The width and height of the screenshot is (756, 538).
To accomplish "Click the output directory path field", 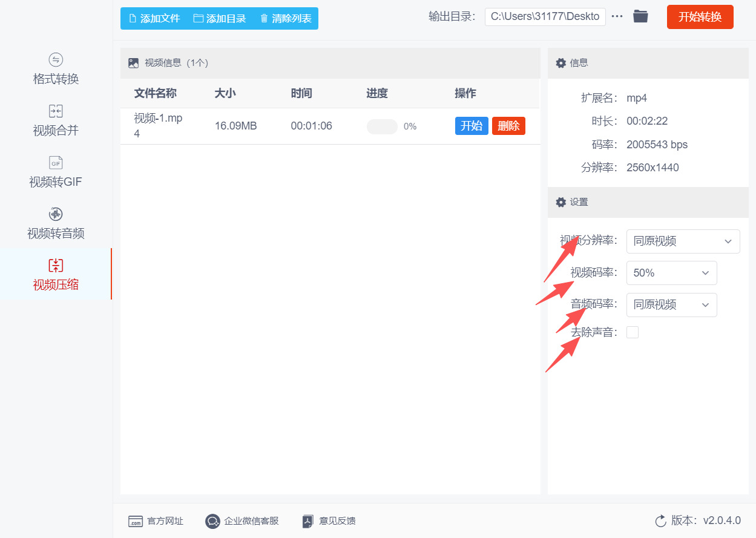I will click(545, 16).
